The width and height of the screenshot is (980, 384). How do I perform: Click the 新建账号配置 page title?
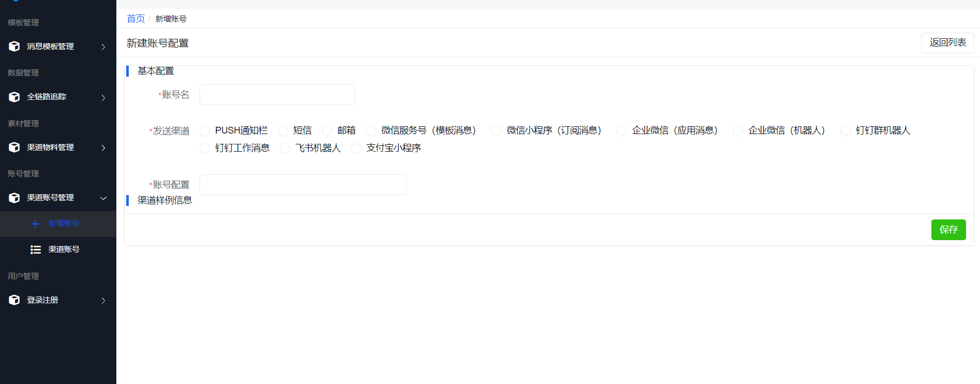coord(158,43)
